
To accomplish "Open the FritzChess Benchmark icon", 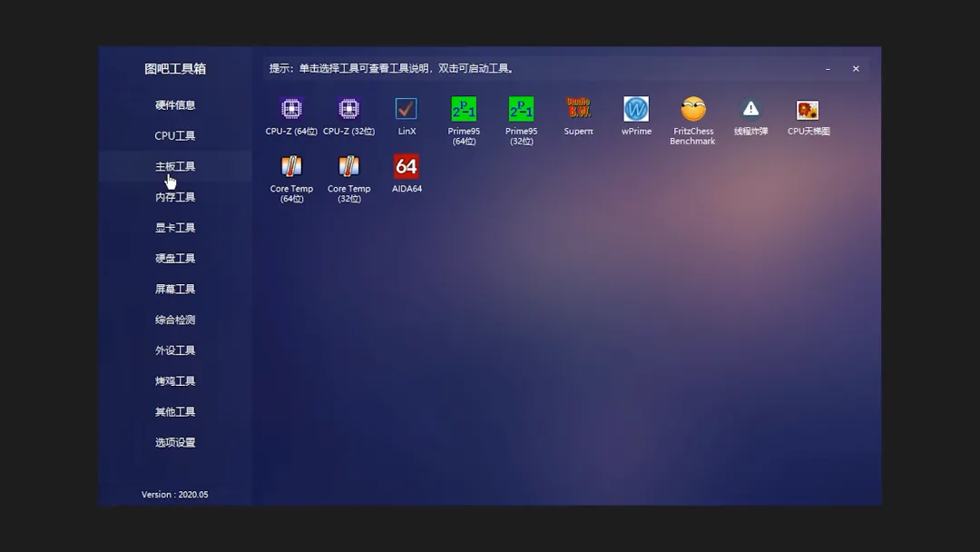I will pos(692,110).
